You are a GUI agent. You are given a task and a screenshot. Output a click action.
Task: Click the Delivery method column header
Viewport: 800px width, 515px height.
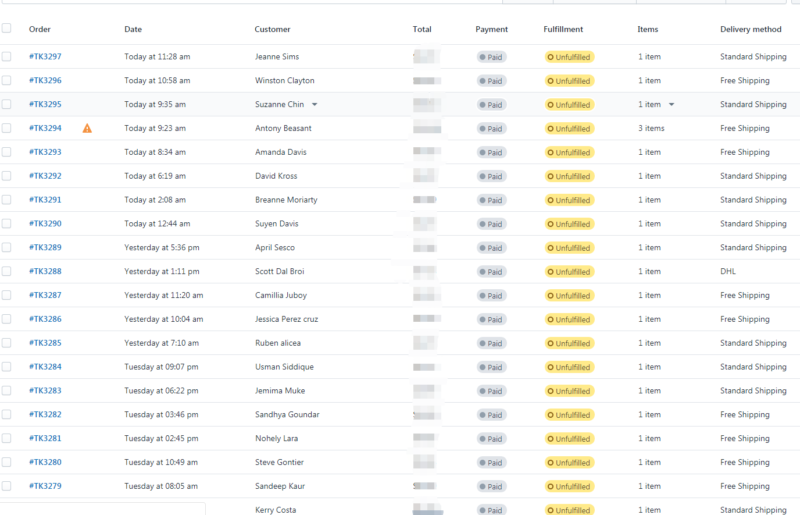click(x=750, y=29)
